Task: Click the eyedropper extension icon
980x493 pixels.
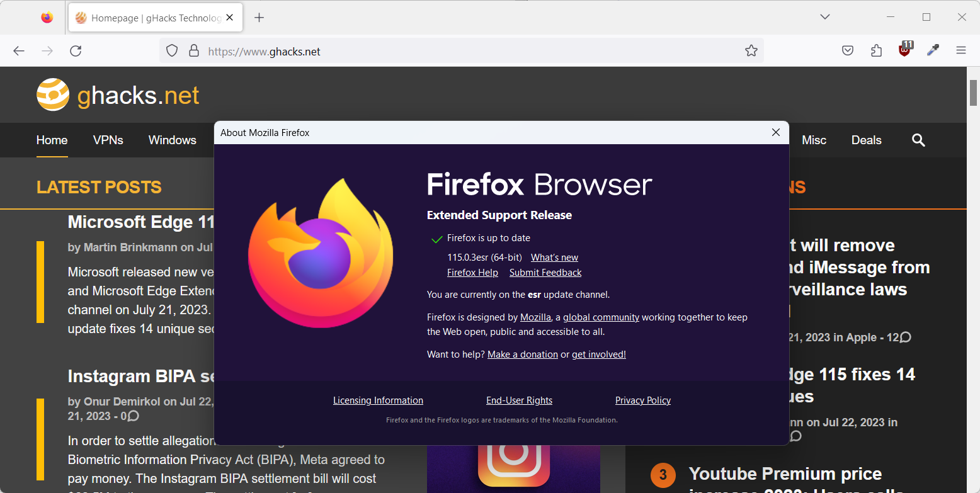Action: 933,51
